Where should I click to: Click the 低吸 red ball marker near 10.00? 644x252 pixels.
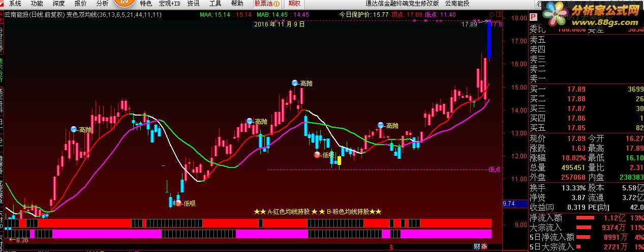click(178, 203)
